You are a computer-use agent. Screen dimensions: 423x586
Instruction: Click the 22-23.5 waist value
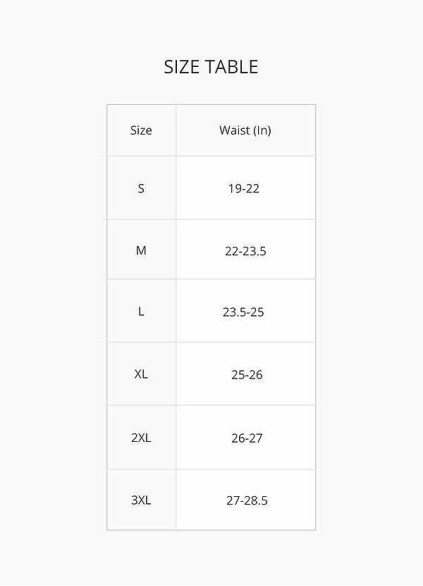[x=246, y=251]
